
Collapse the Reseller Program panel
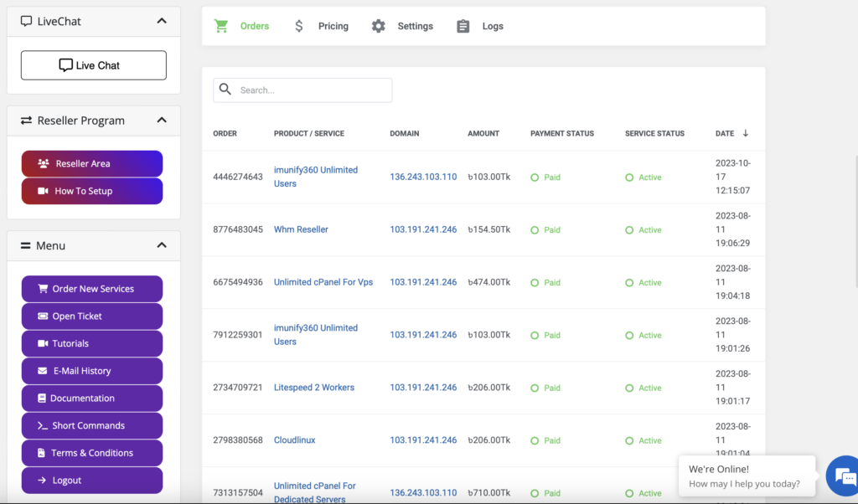[x=162, y=121]
